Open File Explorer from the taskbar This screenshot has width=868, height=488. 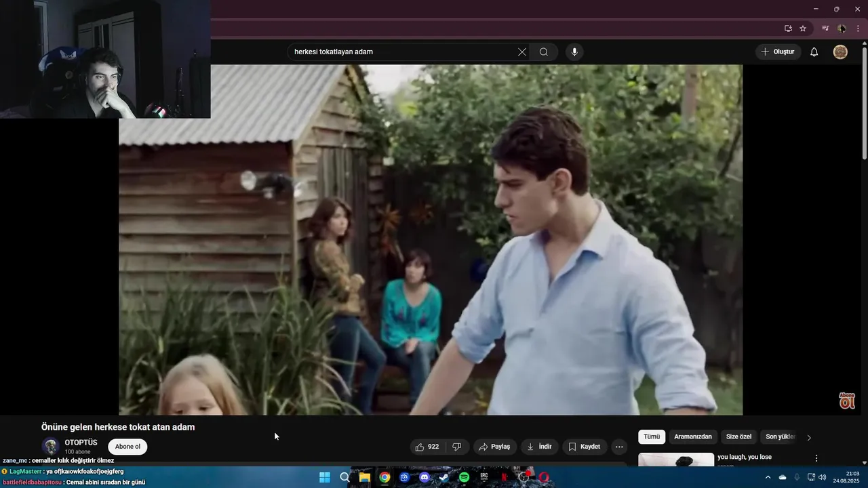(364, 477)
